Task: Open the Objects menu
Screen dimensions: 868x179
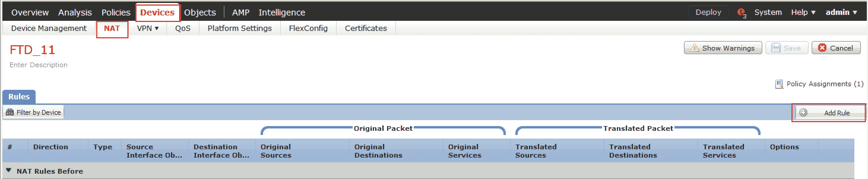Action: pos(200,12)
